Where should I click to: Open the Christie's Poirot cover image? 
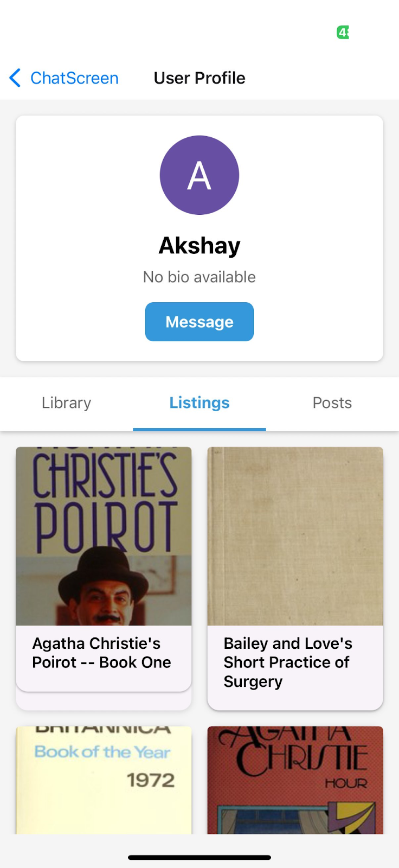pyautogui.click(x=104, y=536)
